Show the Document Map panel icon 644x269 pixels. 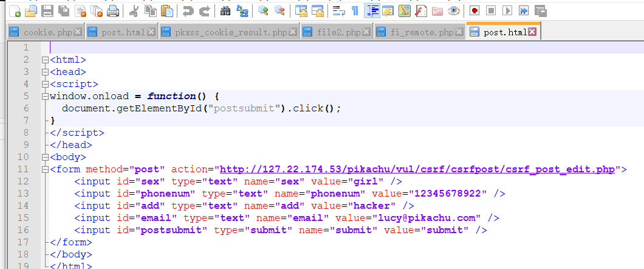405,11
